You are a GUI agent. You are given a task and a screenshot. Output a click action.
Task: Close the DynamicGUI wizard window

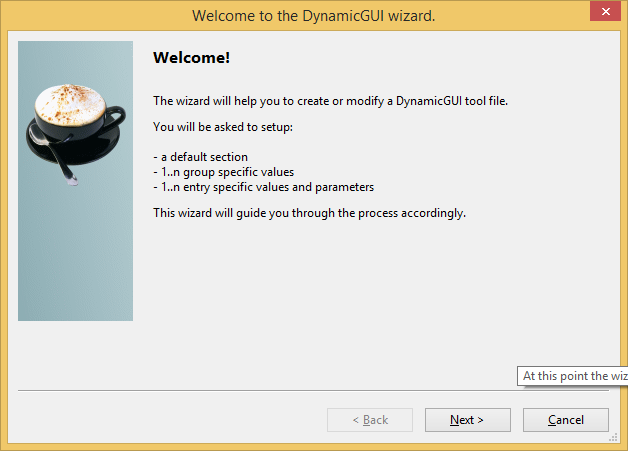[604, 15]
